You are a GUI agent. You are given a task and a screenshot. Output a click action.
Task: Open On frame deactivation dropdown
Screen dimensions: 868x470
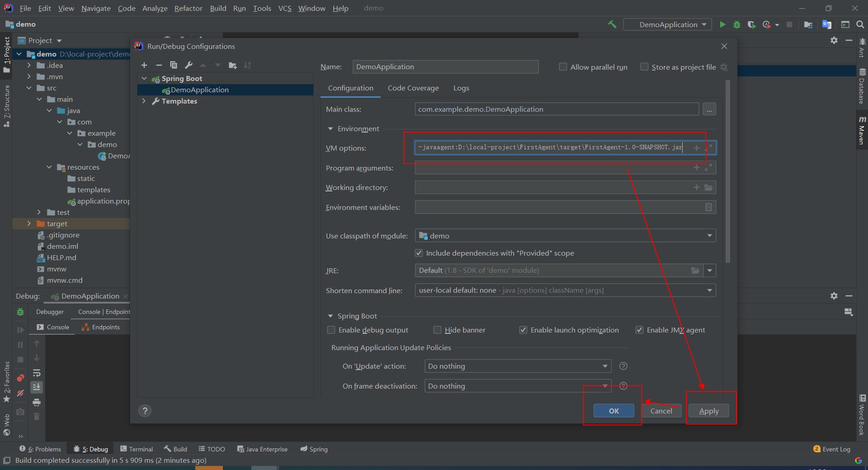pos(518,386)
